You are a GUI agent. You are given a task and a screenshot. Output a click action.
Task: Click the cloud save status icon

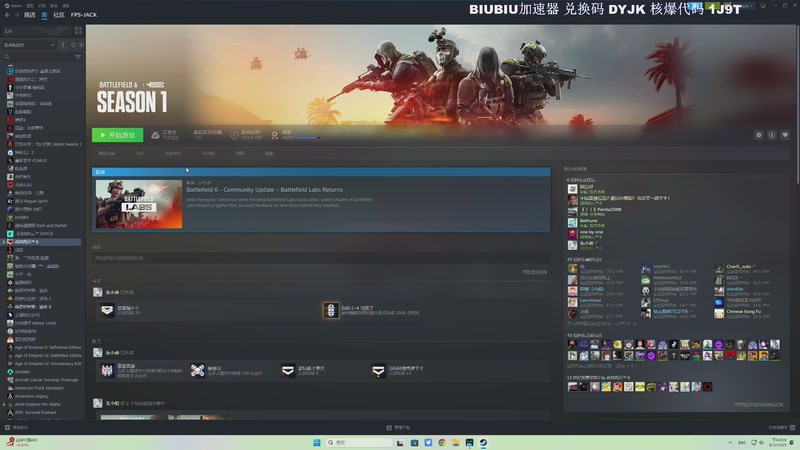(155, 135)
